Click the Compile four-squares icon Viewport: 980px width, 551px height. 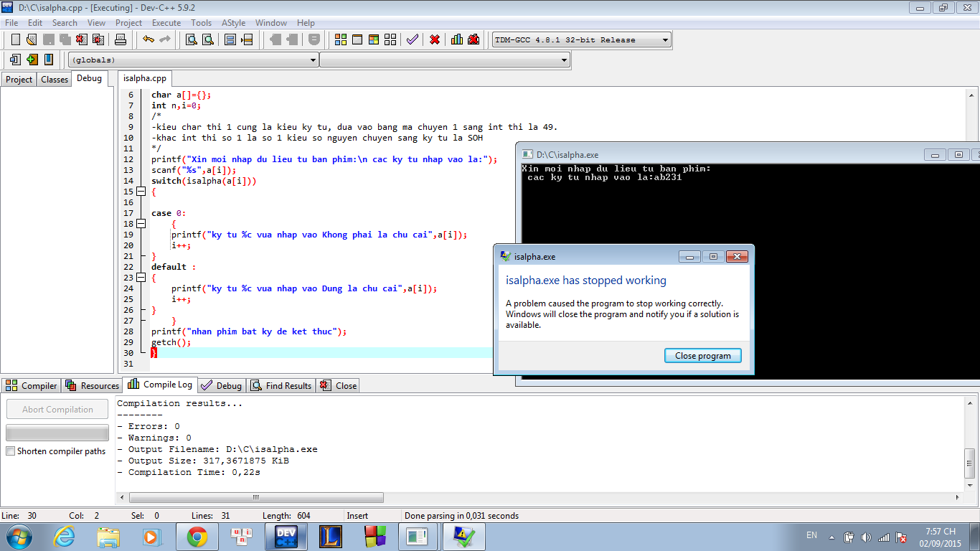click(341, 39)
